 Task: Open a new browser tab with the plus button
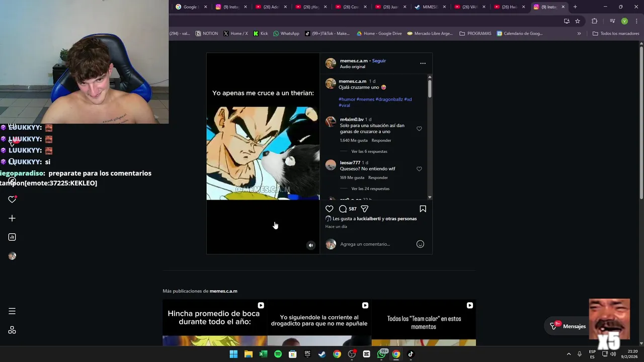[x=575, y=7]
